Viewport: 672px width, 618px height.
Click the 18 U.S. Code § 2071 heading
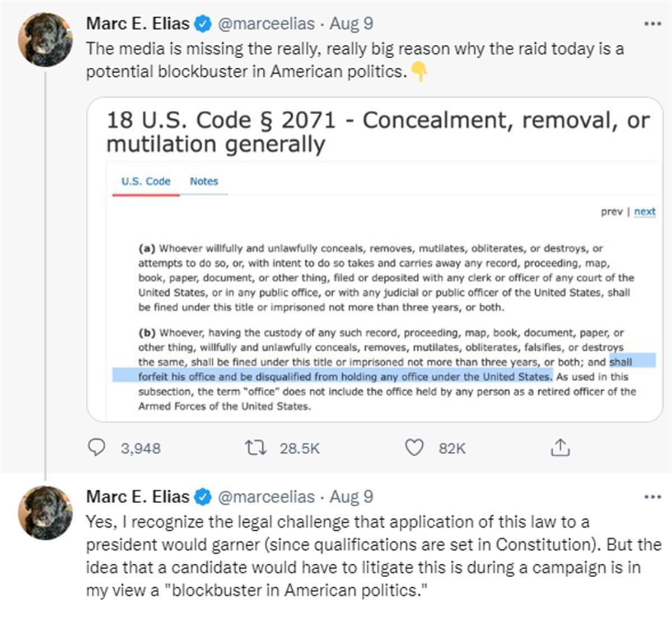pyautogui.click(x=377, y=132)
